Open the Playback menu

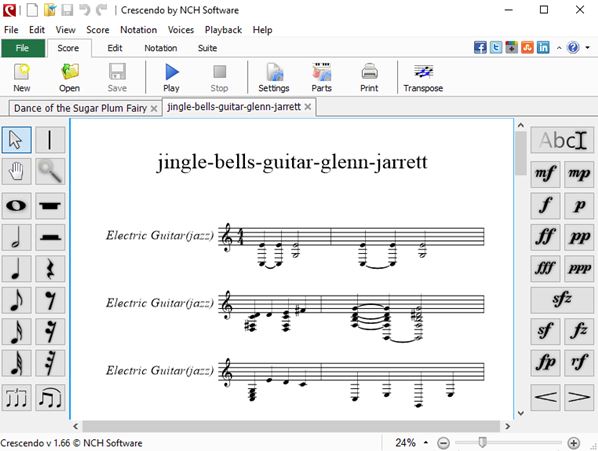(223, 30)
